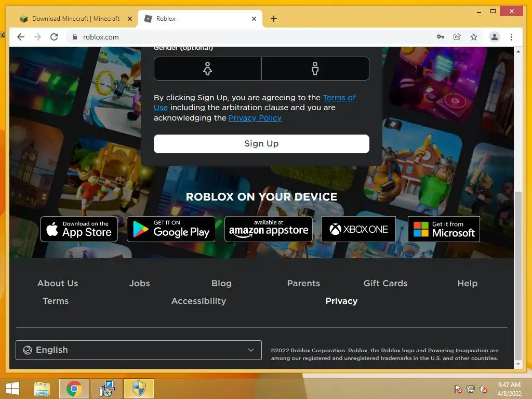Open a new browser tab

[274, 19]
